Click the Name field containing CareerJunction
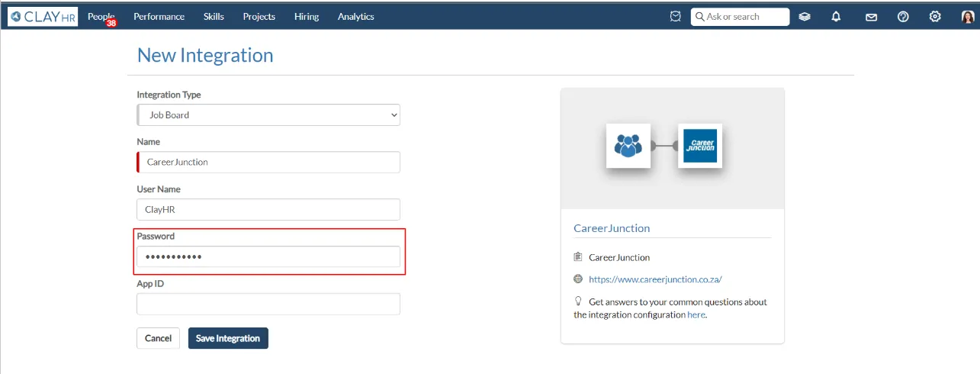980x374 pixels. (268, 163)
